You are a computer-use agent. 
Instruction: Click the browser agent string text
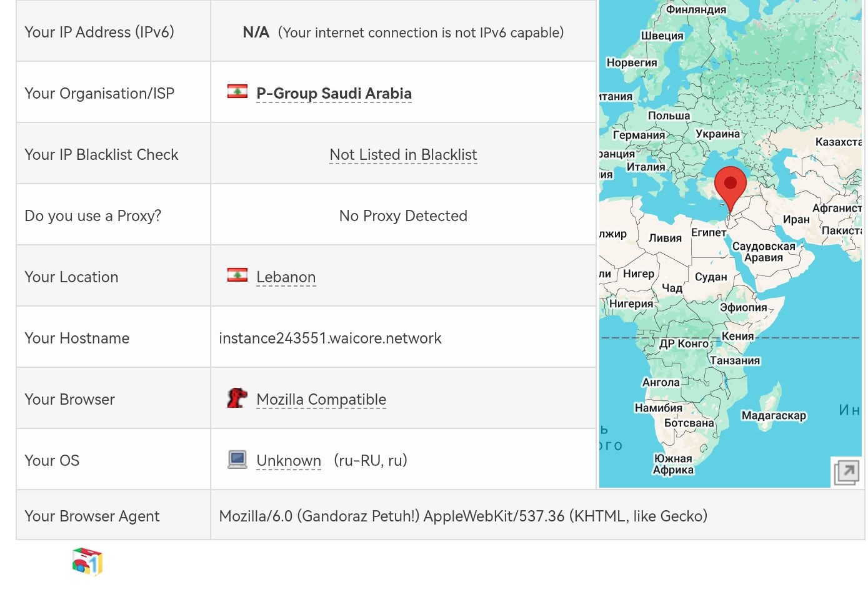tap(463, 516)
